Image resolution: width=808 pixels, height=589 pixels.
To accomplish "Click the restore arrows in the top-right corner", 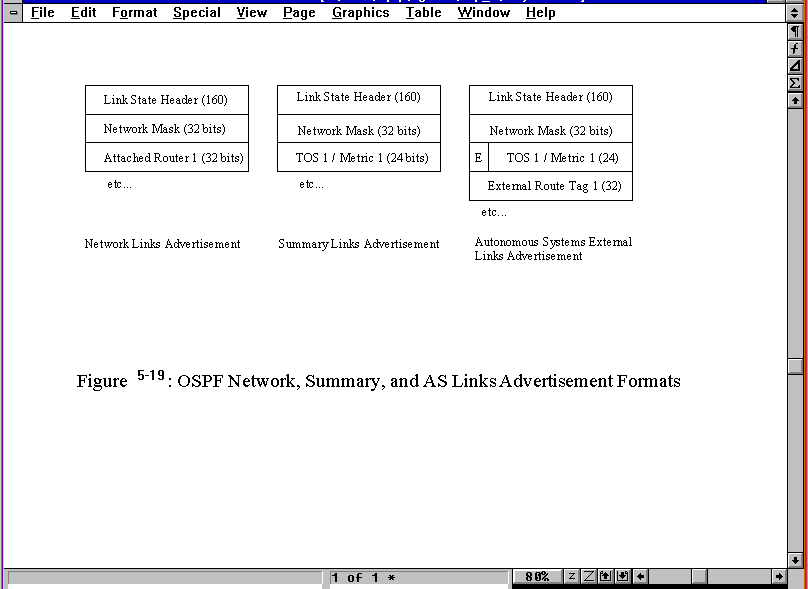I will pos(795,13).
